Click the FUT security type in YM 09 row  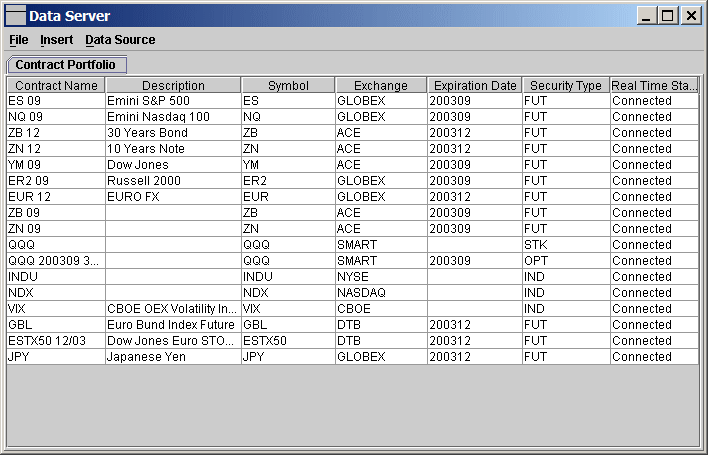tap(566, 165)
